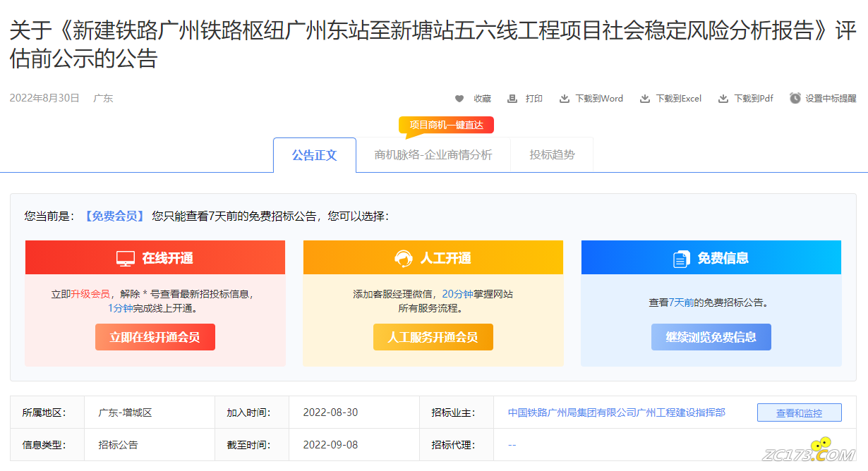
Task: Click 立即在线开通会员 button
Action: [x=155, y=337]
